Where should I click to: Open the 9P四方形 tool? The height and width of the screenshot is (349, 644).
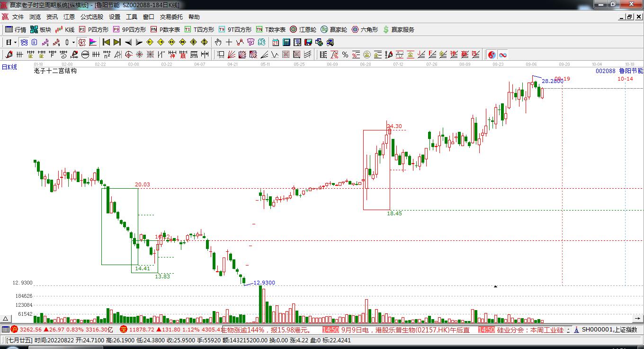pyautogui.click(x=129, y=29)
